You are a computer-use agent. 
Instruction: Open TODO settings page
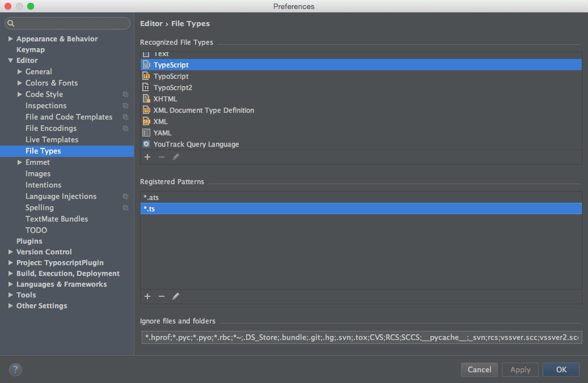tap(36, 230)
